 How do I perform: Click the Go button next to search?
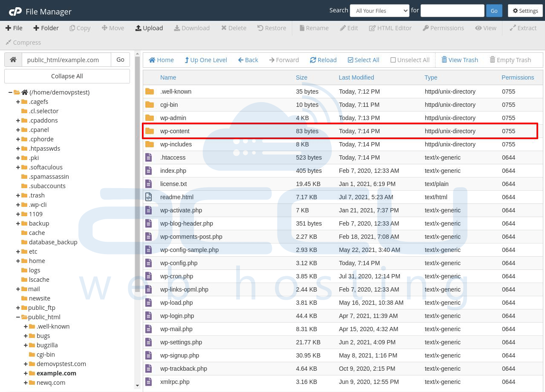pos(494,11)
